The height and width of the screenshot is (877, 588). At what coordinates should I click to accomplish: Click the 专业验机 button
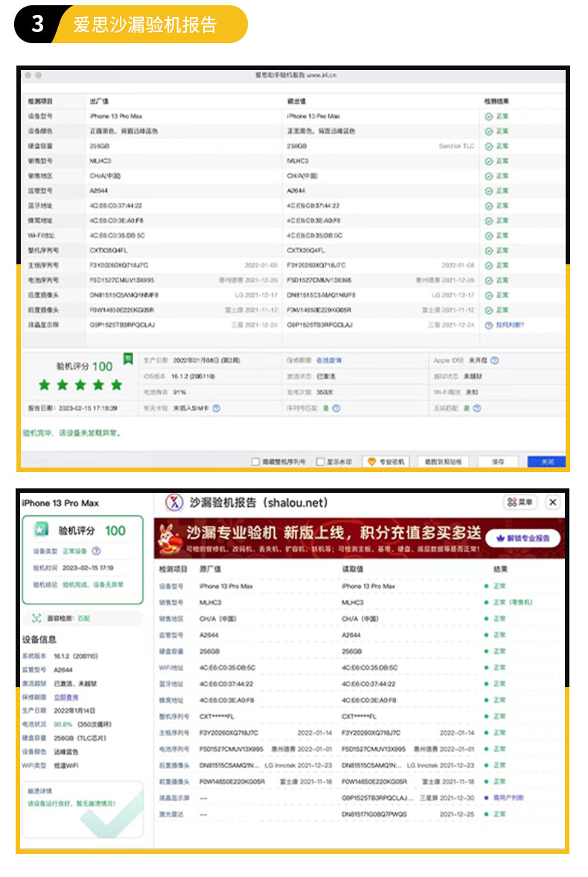tap(386, 462)
